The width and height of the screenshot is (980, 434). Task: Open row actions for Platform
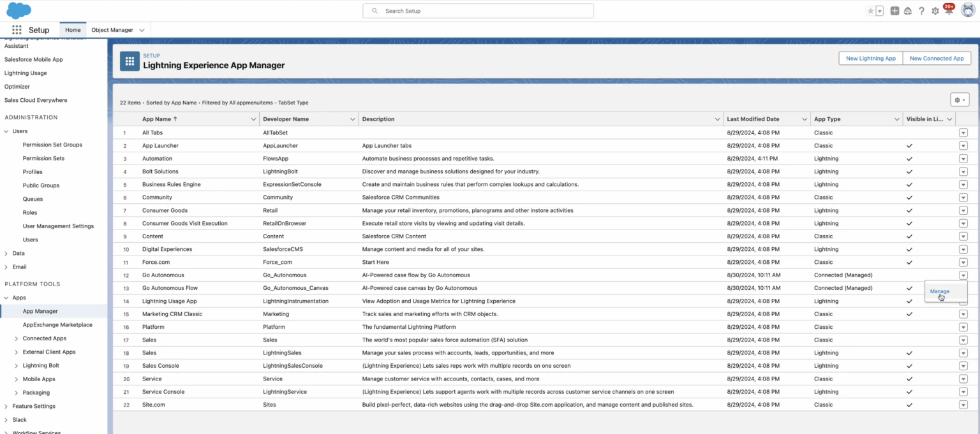coord(963,327)
